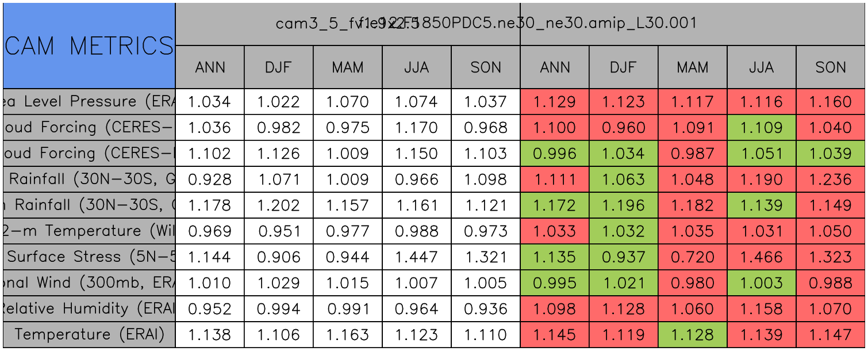868x351 pixels.
Task: Select the Relative Humidity (ERAI) row label
Action: click(89, 309)
